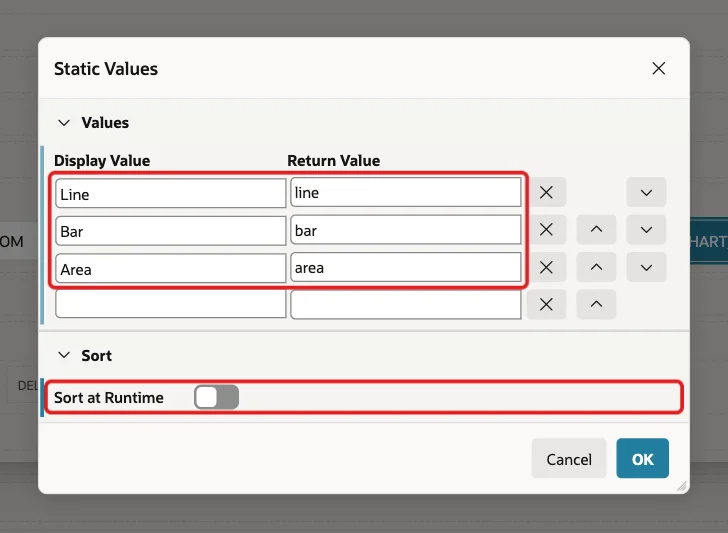Focus the empty display value field
728x533 pixels.
coord(170,305)
